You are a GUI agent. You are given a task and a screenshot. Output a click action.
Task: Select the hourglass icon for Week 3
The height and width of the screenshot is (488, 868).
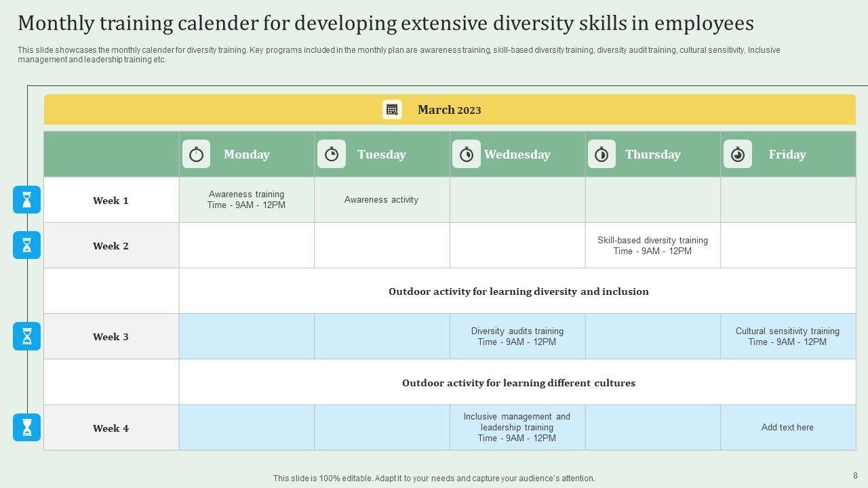pos(27,336)
